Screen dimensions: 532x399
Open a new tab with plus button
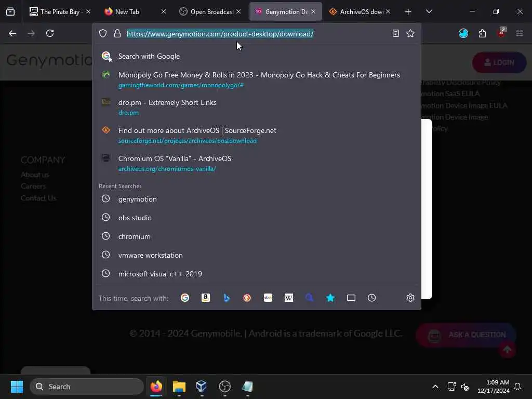(408, 12)
